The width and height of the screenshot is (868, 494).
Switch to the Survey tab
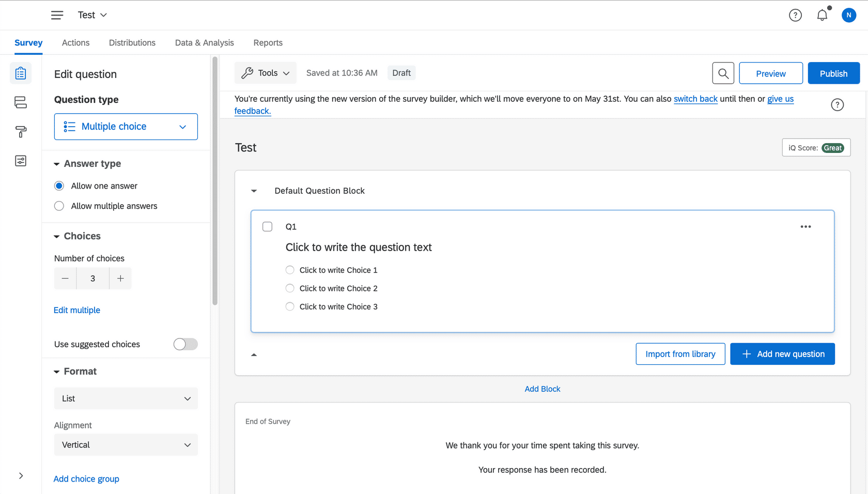(28, 43)
